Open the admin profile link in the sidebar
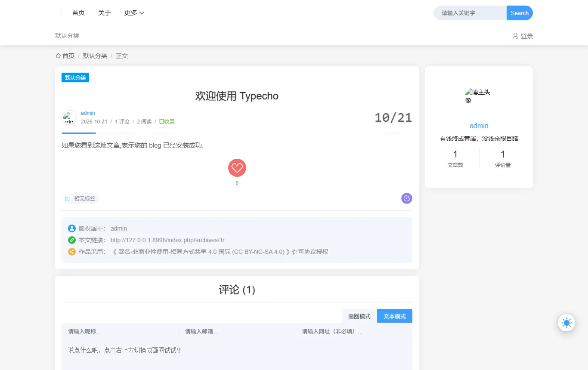 [x=479, y=126]
